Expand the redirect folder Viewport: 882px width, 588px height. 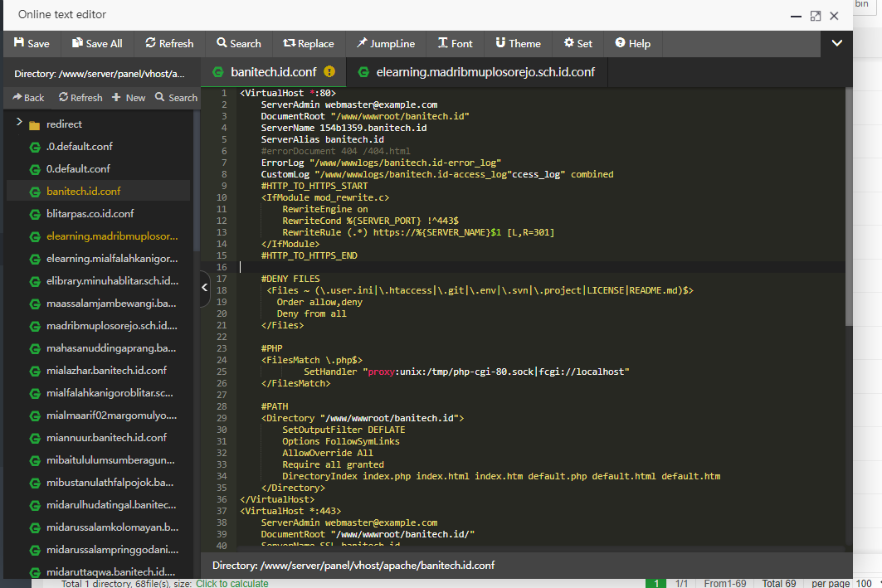18,124
